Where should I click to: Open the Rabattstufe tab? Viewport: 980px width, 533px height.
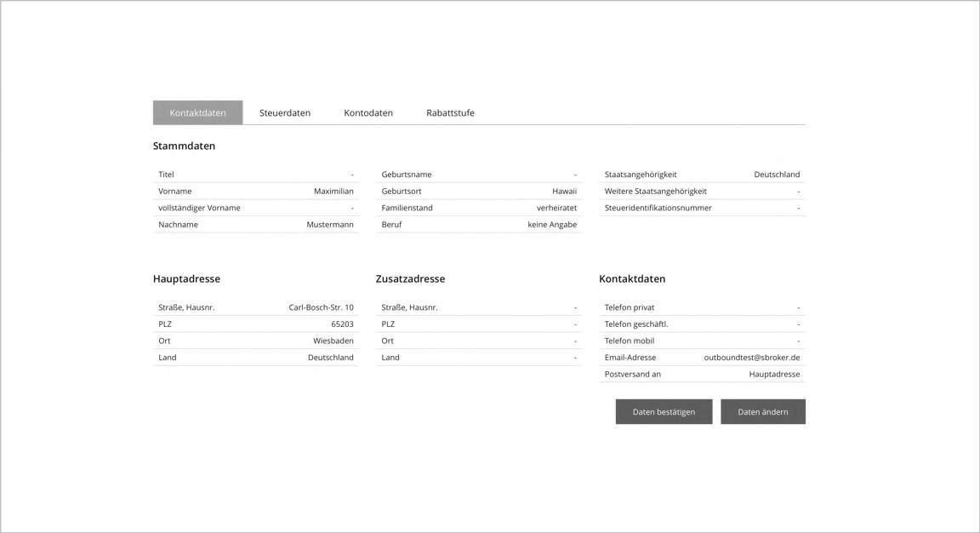click(450, 112)
